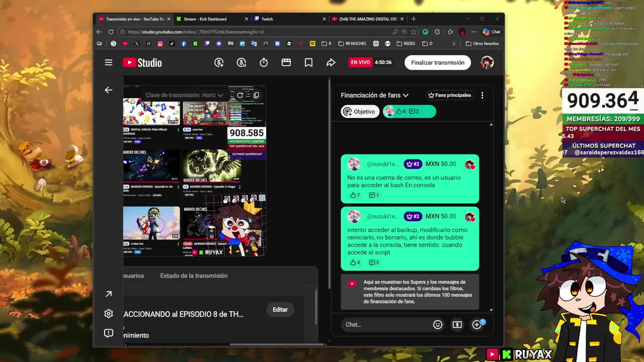Select the Transmisión en vivo browser tab
Image resolution: width=644 pixels, height=362 pixels.
[133, 19]
